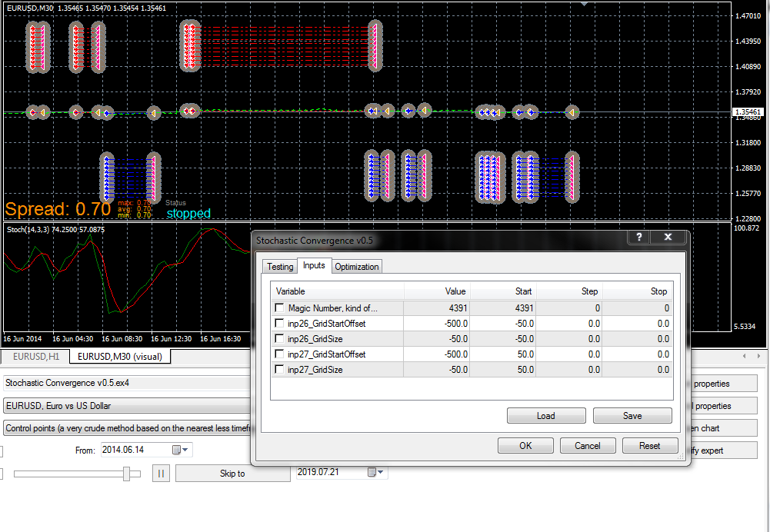Viewport: 770px width, 532px height.
Task: Click the Load button for inputs
Action: tap(546, 416)
